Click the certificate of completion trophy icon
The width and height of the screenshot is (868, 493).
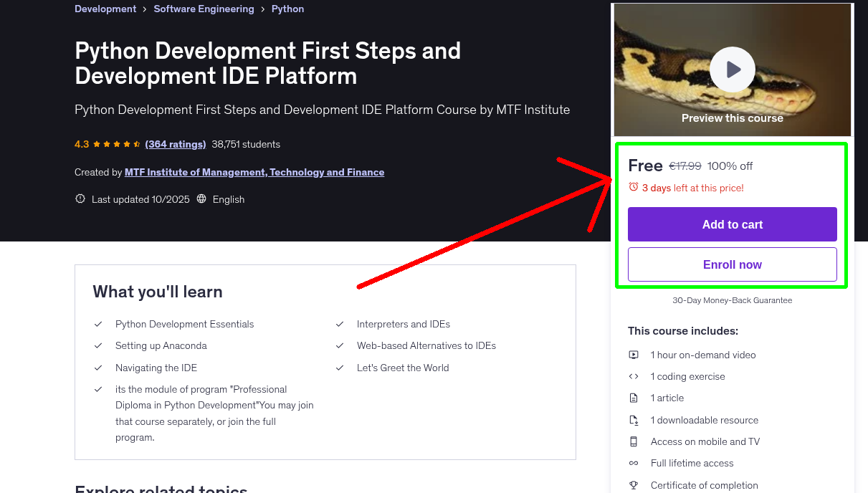pyautogui.click(x=634, y=485)
